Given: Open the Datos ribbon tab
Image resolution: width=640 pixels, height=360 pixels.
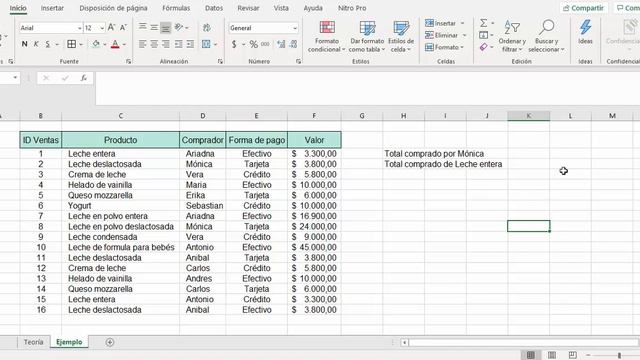Looking at the screenshot, I should click(214, 8).
